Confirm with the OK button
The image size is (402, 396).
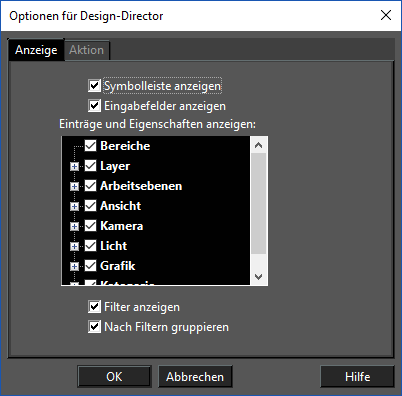(x=114, y=377)
